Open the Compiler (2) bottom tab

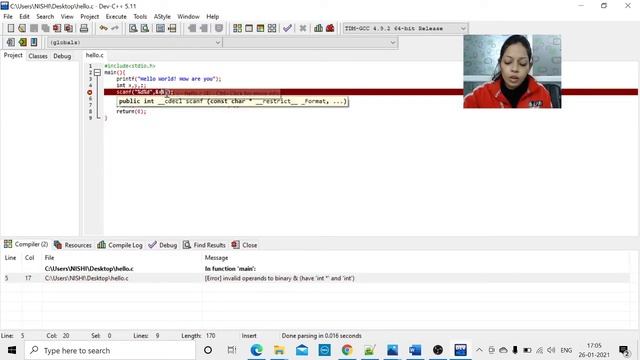pos(26,244)
